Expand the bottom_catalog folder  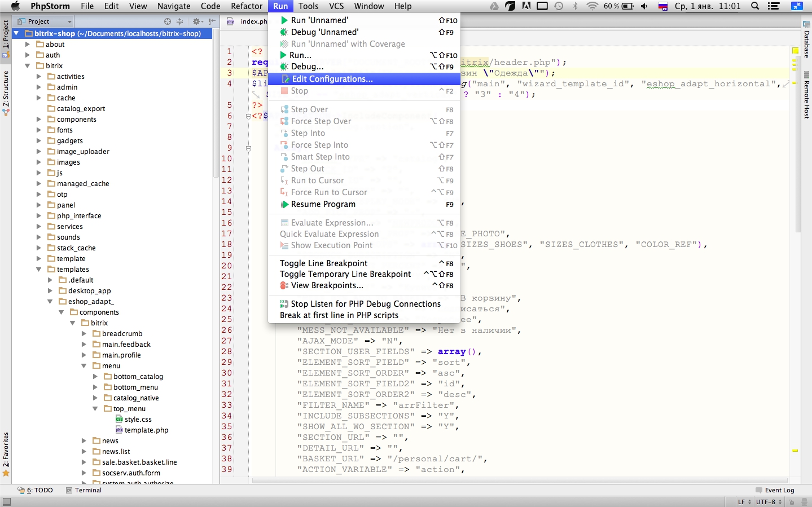95,377
